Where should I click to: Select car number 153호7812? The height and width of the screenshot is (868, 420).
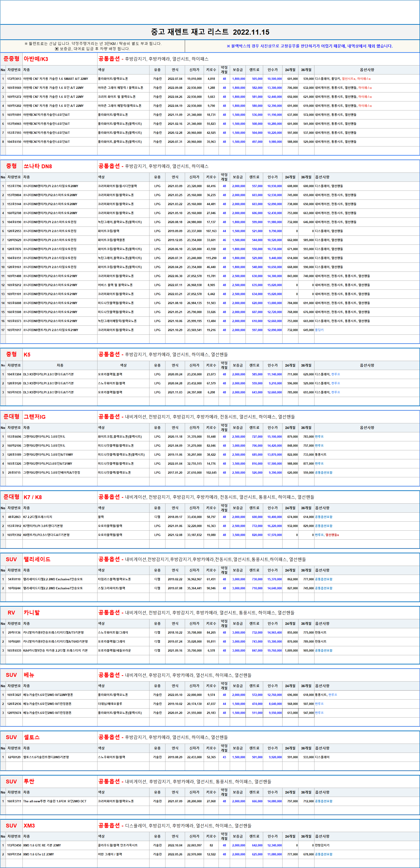coord(14,526)
